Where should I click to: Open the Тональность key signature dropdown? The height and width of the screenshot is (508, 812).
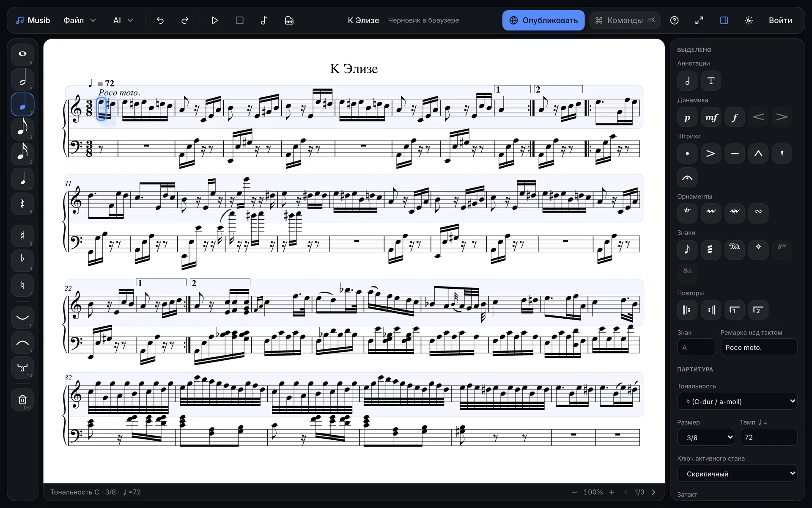click(x=737, y=401)
